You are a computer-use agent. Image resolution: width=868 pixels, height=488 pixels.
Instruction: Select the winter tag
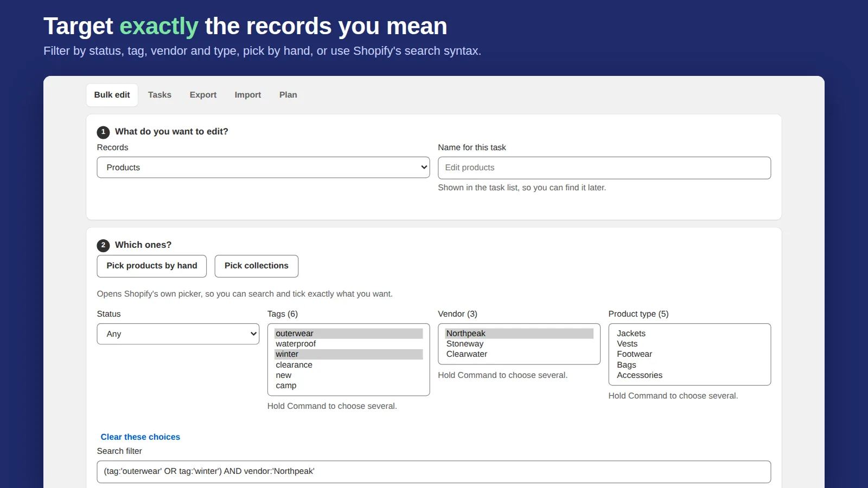349,354
